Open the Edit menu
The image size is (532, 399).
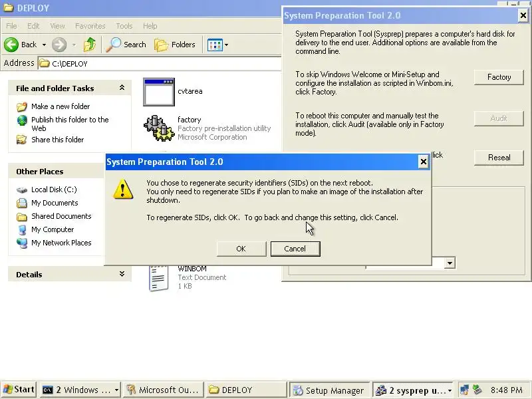pyautogui.click(x=33, y=26)
